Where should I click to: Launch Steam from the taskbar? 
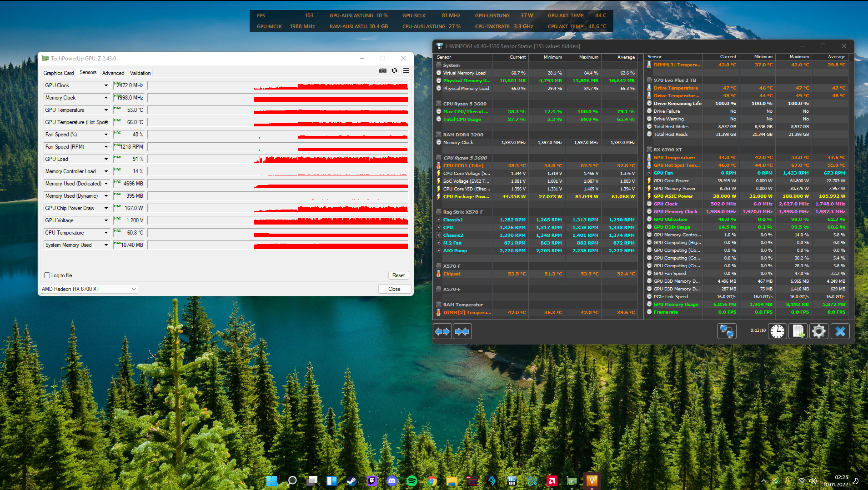click(x=352, y=480)
